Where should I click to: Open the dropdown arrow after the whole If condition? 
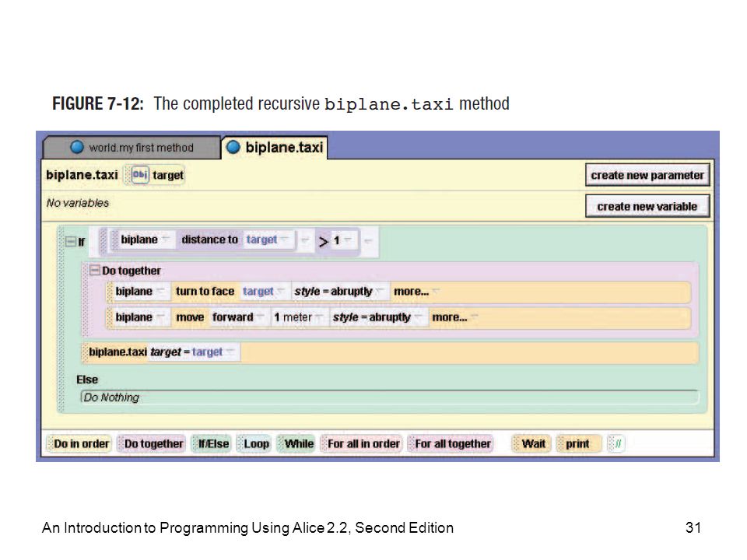coord(368,241)
